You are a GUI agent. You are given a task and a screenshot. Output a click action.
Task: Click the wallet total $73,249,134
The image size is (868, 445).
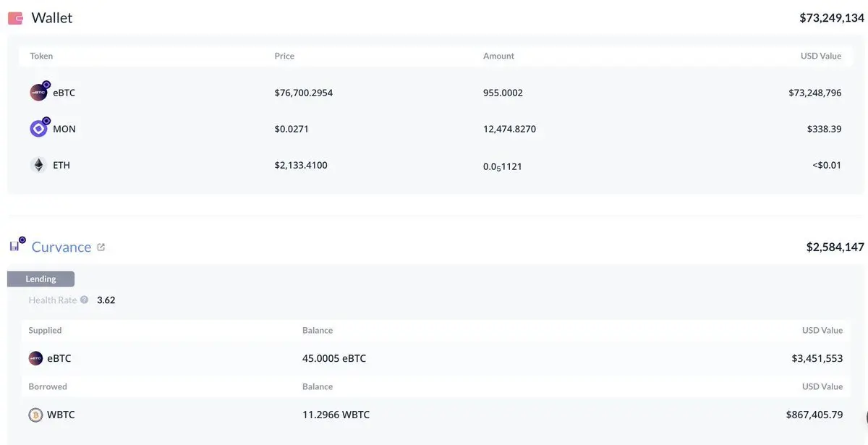pos(831,18)
